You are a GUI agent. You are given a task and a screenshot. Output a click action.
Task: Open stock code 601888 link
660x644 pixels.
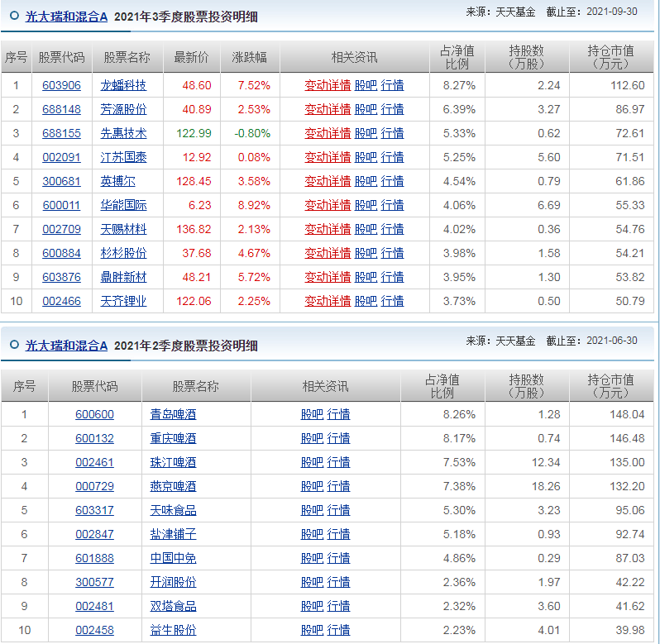click(95, 558)
